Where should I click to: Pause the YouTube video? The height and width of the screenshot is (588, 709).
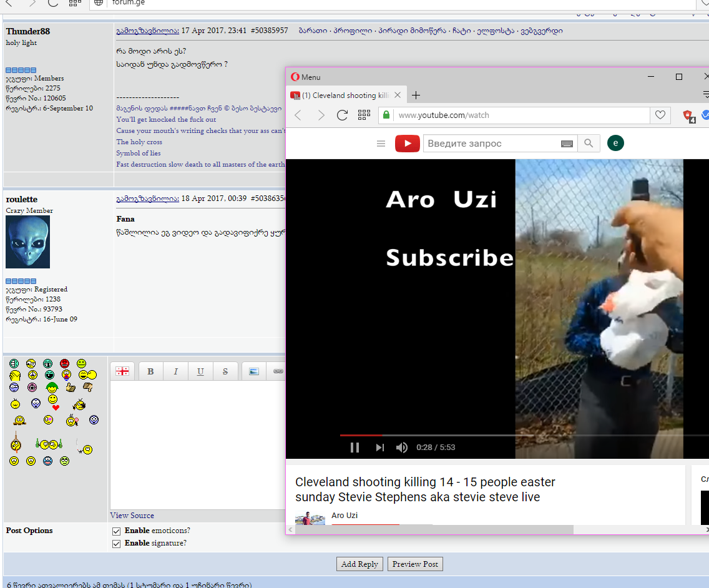click(354, 448)
